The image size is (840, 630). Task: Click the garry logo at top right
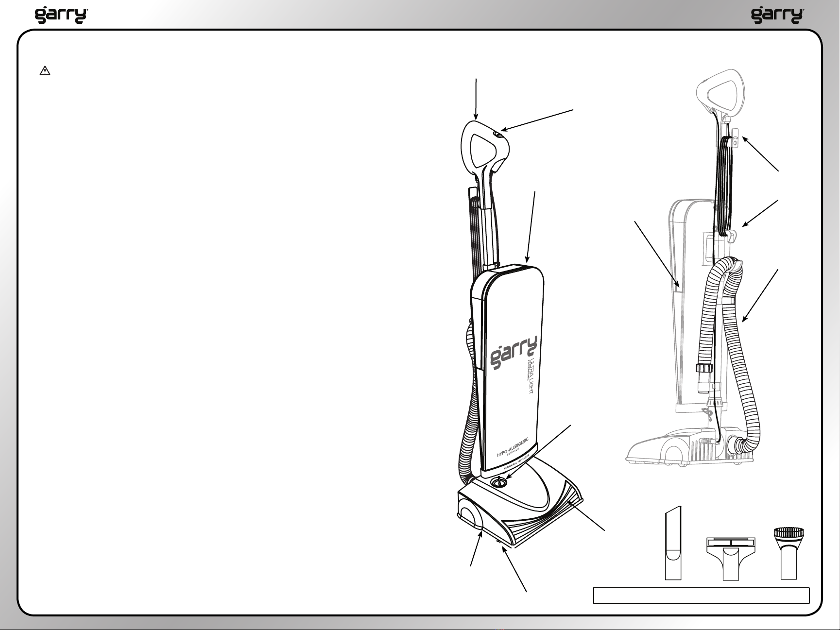[x=777, y=15]
